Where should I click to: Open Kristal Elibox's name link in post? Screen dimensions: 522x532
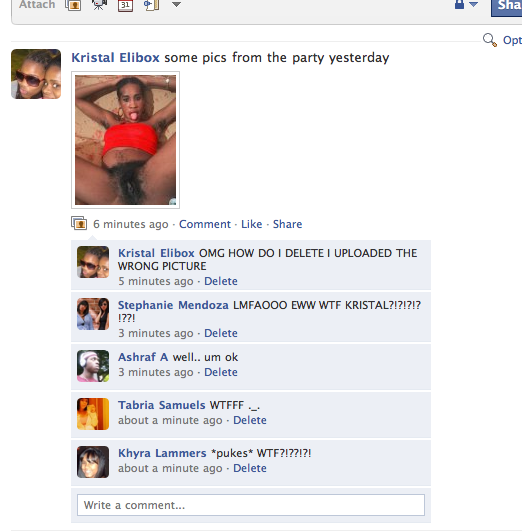pyautogui.click(x=115, y=58)
